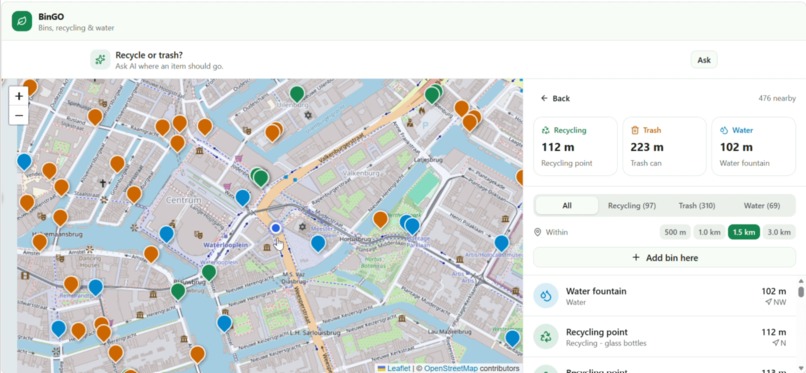Click the water drop icon in the Water fountain row
Screen dimensions: 806x373
pyautogui.click(x=546, y=296)
